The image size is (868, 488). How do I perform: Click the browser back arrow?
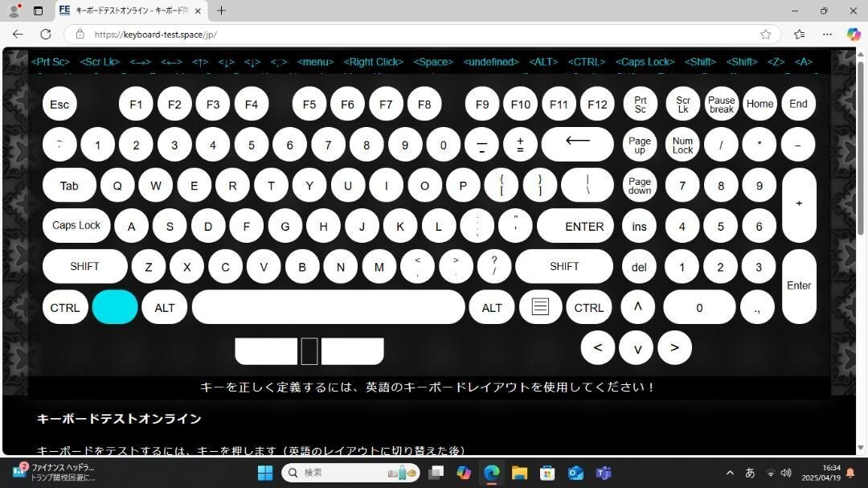[x=18, y=35]
